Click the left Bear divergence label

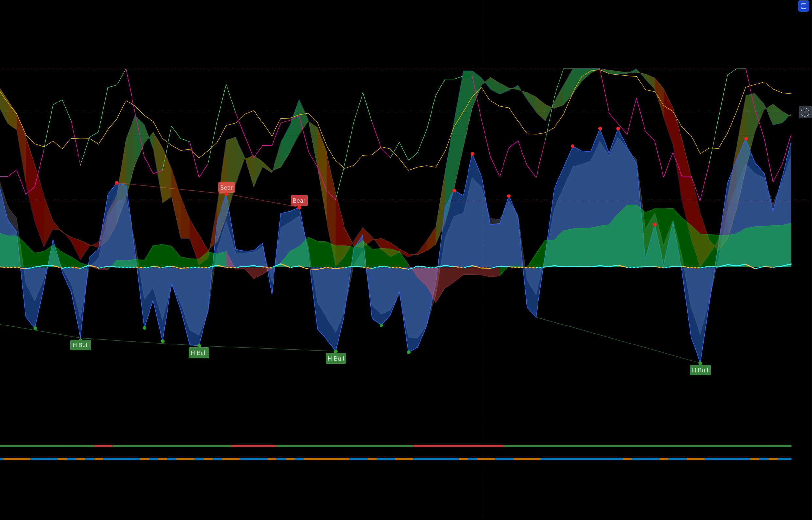point(226,187)
